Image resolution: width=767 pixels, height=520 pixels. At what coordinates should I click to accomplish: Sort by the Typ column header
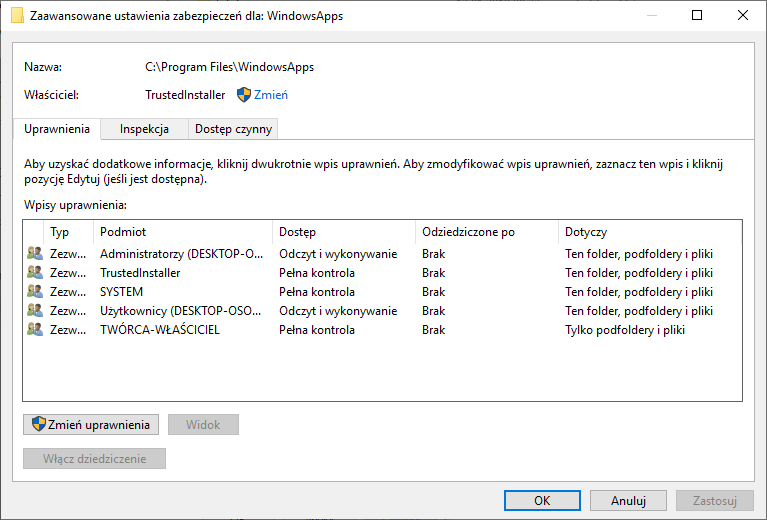click(x=68, y=232)
